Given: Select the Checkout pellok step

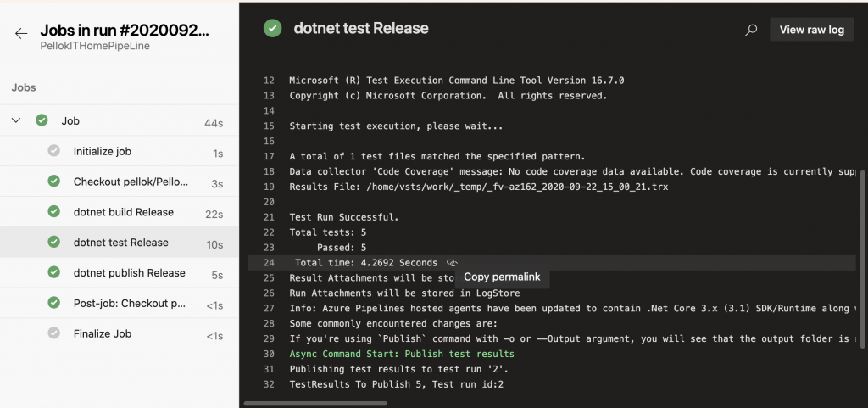Looking at the screenshot, I should point(131,182).
